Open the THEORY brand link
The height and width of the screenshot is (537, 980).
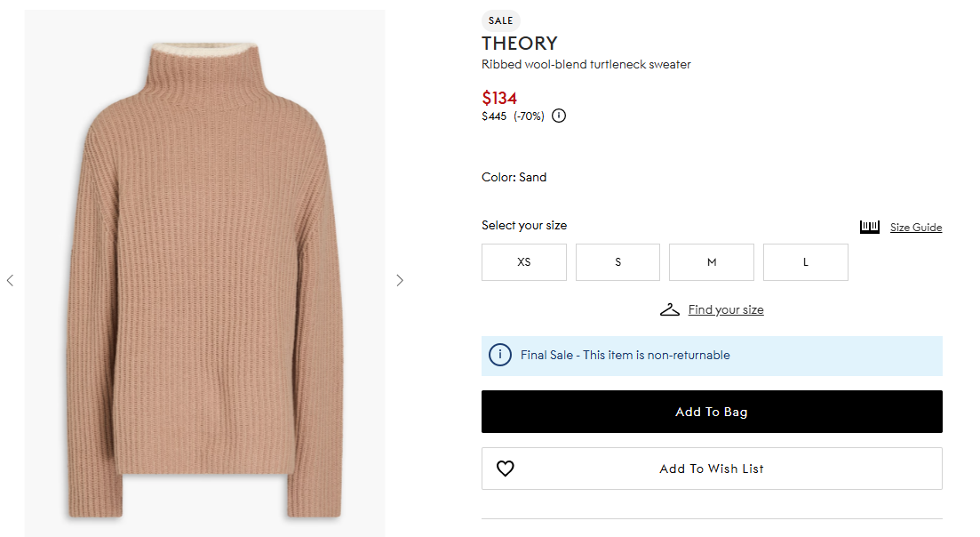coord(520,44)
